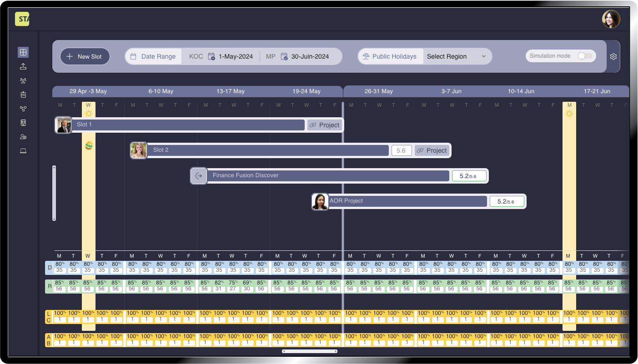The image size is (638, 364).
Task: Click the workflow hierarchy icon in sidebar
Action: pyautogui.click(x=23, y=109)
